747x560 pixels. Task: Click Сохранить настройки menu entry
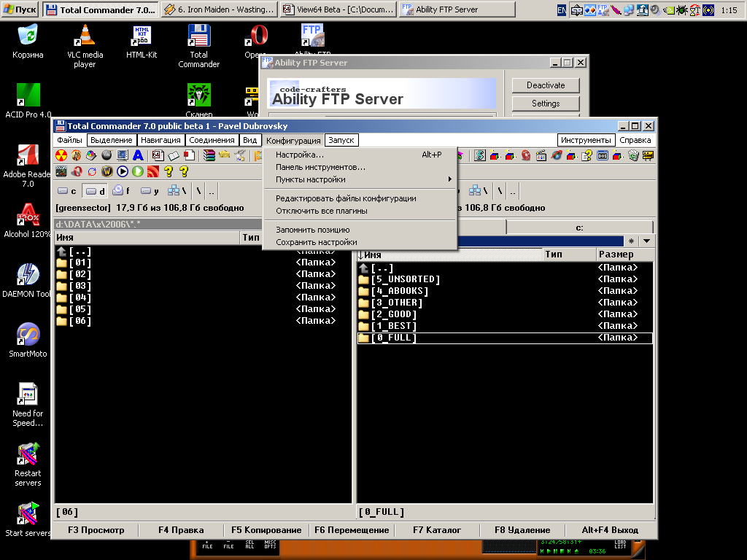point(360,242)
